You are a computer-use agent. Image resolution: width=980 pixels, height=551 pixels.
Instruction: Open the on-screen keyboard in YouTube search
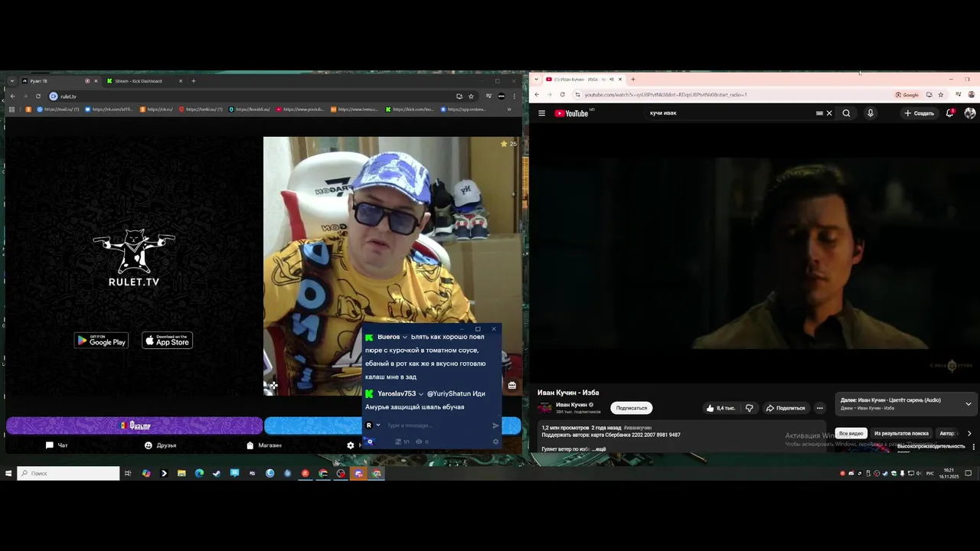[819, 113]
